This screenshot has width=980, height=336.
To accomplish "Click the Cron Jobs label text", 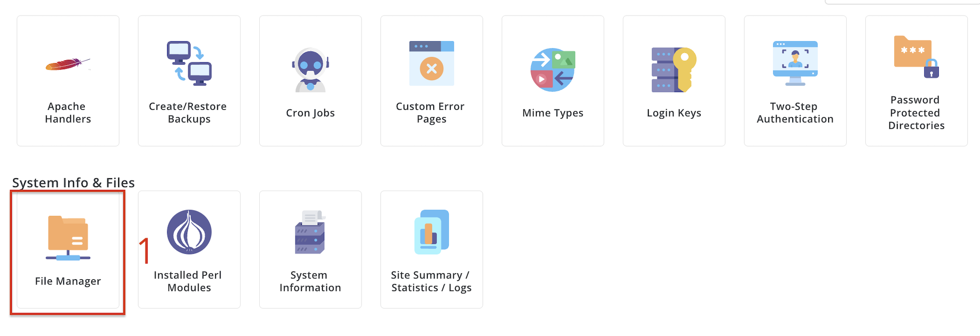I will coord(310,113).
